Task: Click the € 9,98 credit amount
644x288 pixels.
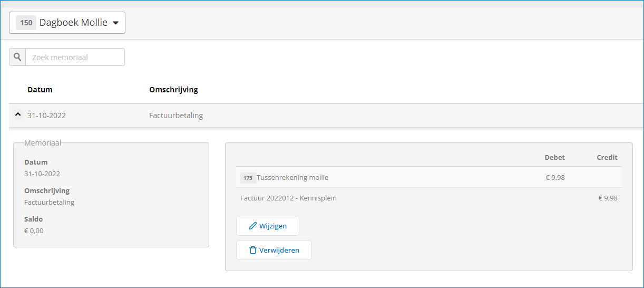Action: pyautogui.click(x=608, y=198)
